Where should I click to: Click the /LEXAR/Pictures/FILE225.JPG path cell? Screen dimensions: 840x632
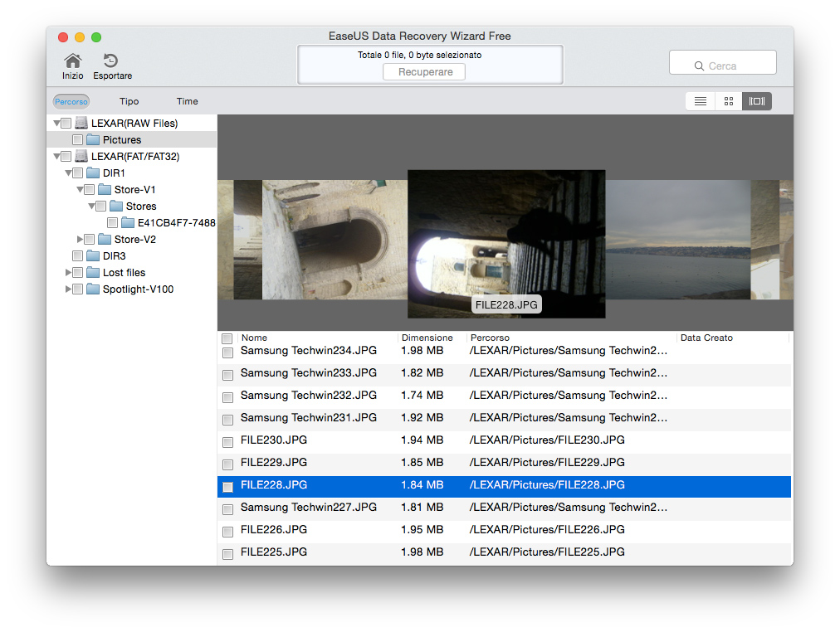[x=547, y=552]
